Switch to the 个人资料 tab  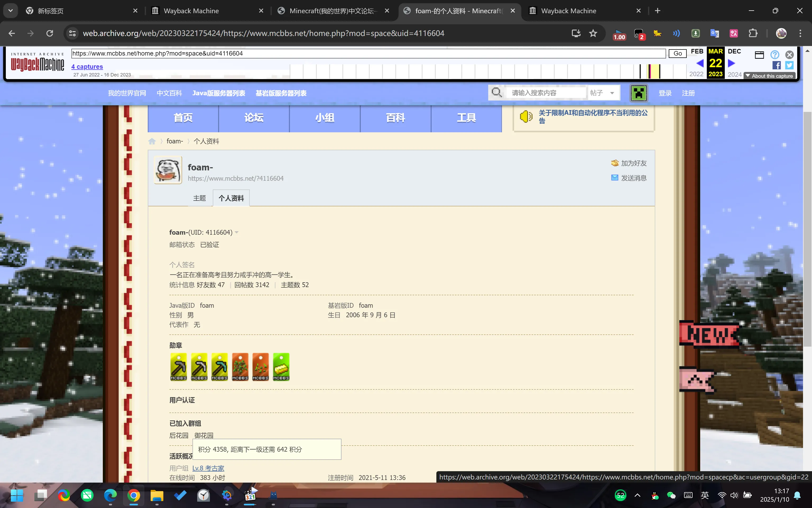(231, 198)
